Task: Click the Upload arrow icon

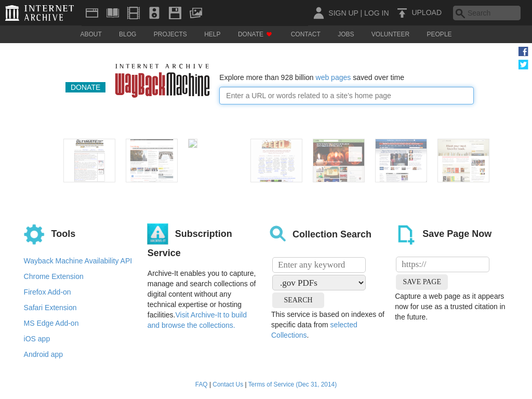Action: (402, 13)
